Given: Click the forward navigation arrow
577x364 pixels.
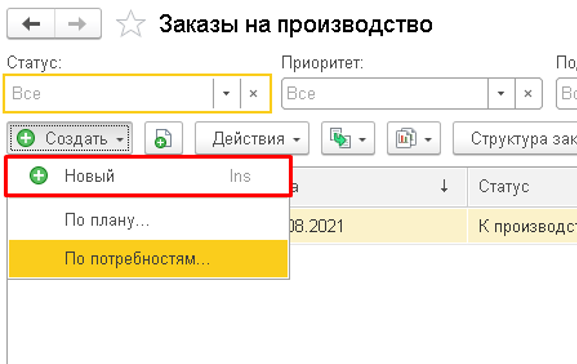Looking at the screenshot, I should [x=78, y=24].
